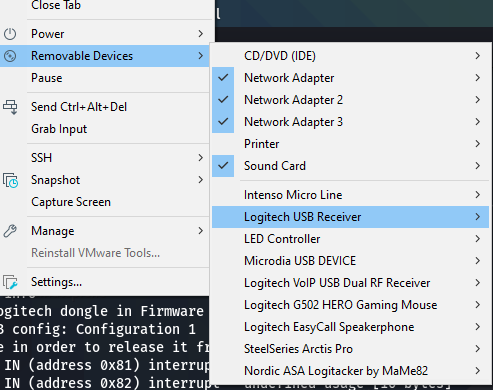The width and height of the screenshot is (493, 390).
Task: Click the Power icon in the menu
Action: coord(10,34)
